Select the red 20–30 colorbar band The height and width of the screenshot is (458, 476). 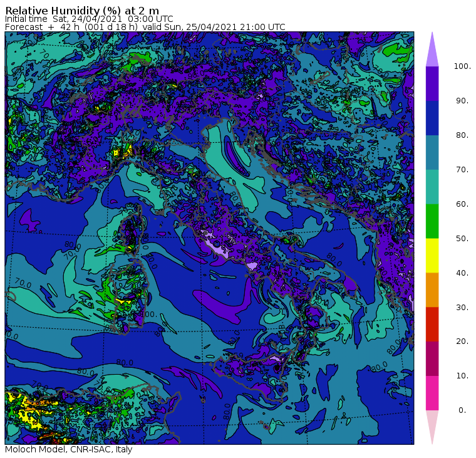432,325
